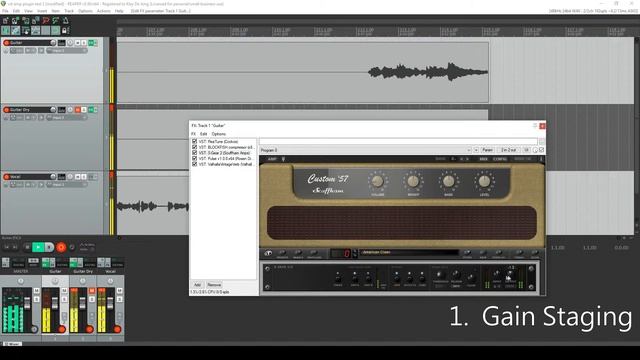Click the 2 in 2 out routing button
Viewport: 640px width, 360px height.
(x=509, y=150)
